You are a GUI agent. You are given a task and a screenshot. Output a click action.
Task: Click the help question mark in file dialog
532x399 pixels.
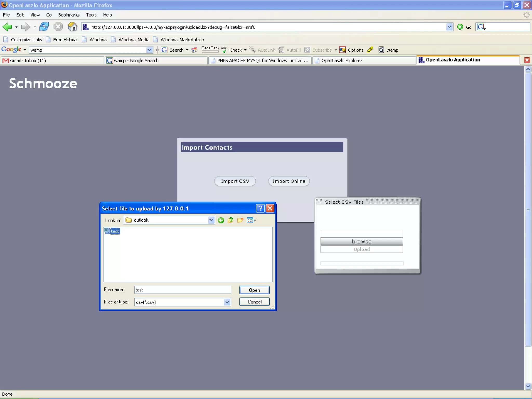pos(260,208)
